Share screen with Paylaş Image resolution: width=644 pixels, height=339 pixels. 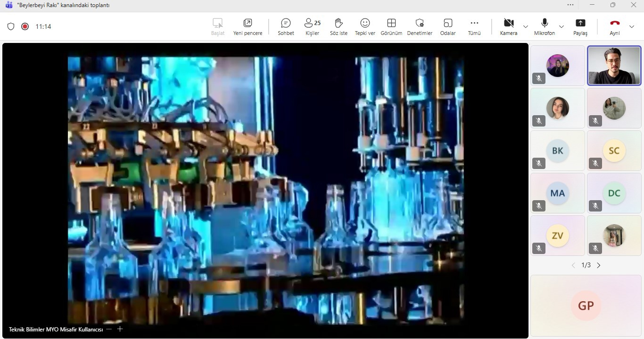tap(580, 26)
